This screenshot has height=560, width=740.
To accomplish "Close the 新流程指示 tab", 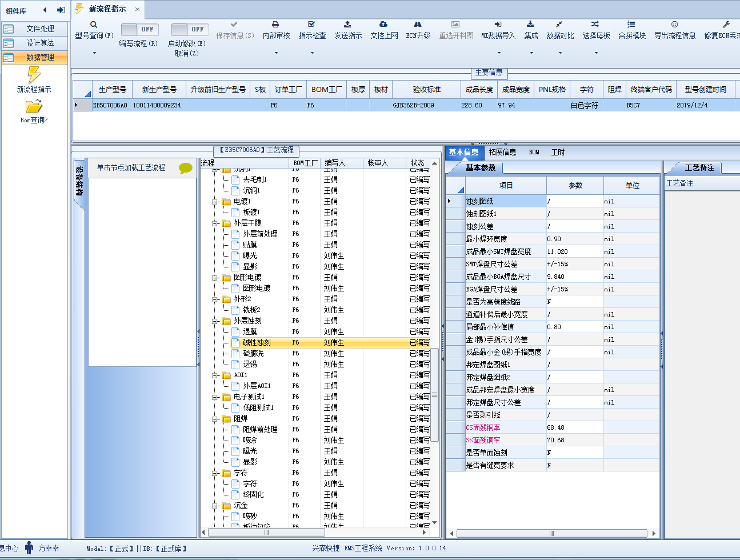I will tap(137, 9).
